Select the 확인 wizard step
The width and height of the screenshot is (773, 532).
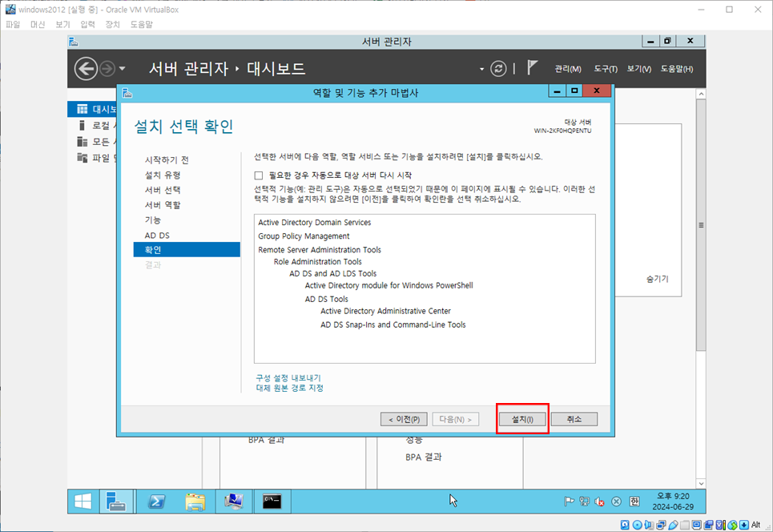(187, 249)
